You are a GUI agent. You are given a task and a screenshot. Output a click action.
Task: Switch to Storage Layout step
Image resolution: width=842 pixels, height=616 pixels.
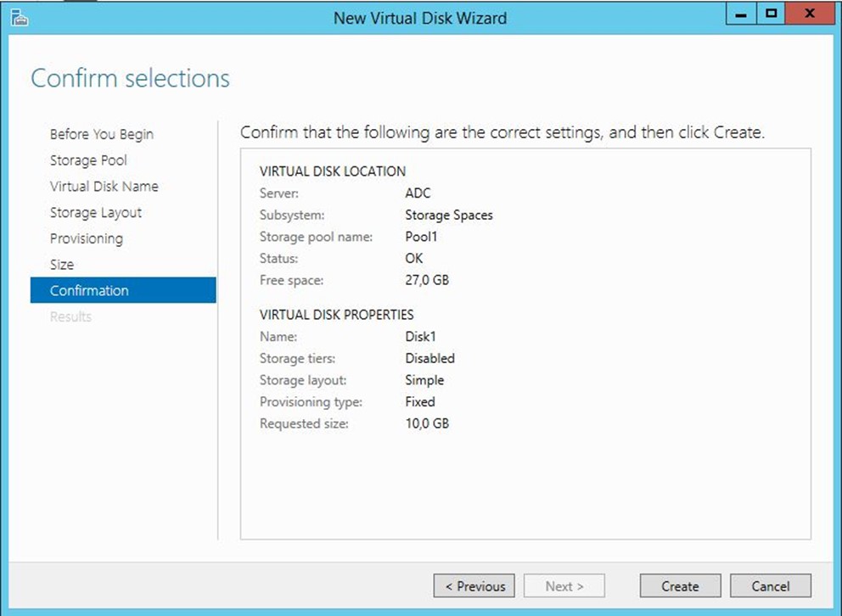96,212
